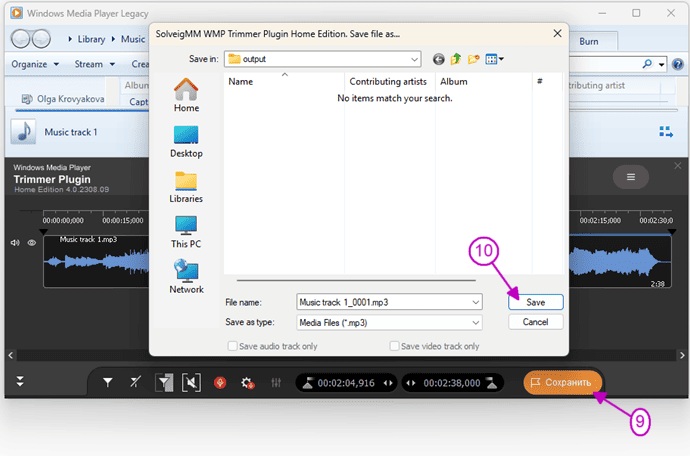This screenshot has width=690, height=456.
Task: Open the Burn tab
Action: [x=588, y=41]
